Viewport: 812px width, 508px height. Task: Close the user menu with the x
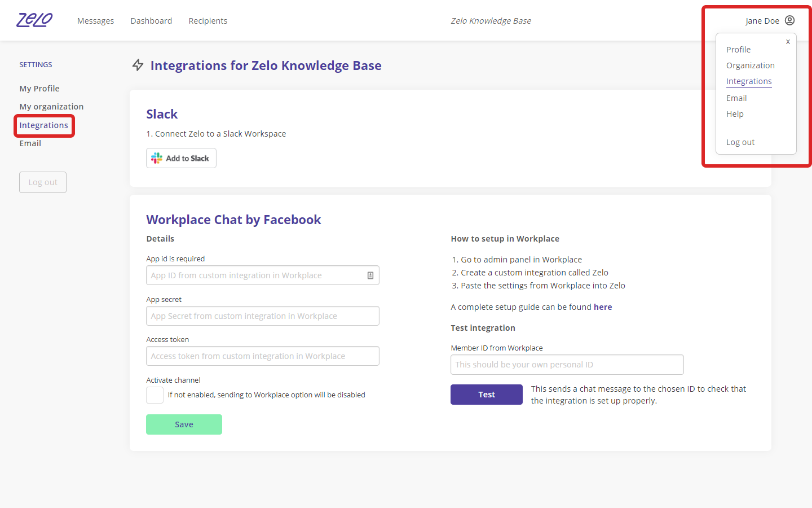pos(788,42)
